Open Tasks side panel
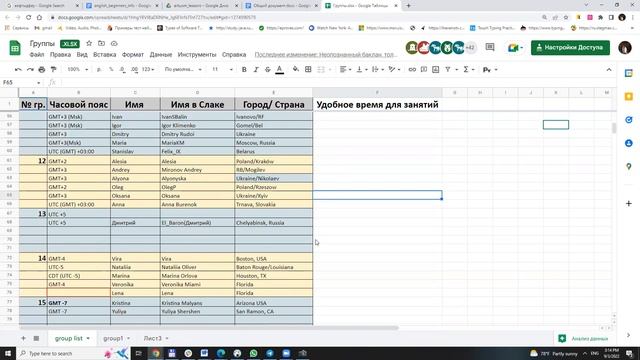640x360 pixels. point(629,120)
